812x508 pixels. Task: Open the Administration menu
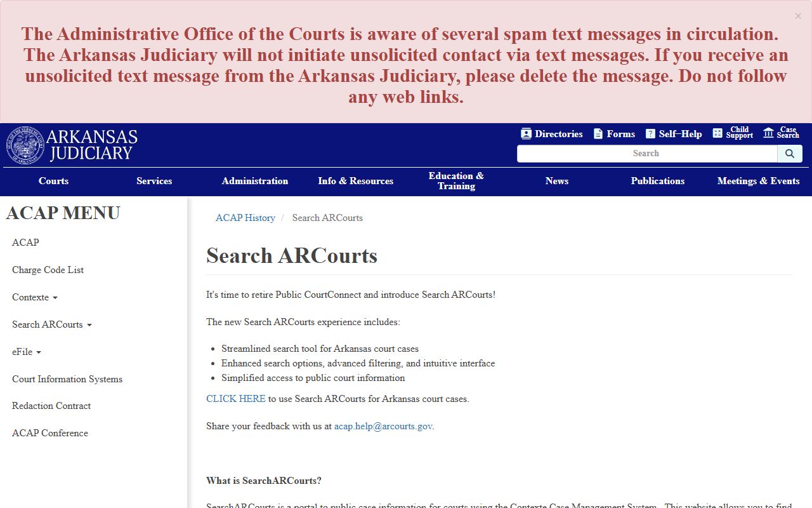coord(255,181)
